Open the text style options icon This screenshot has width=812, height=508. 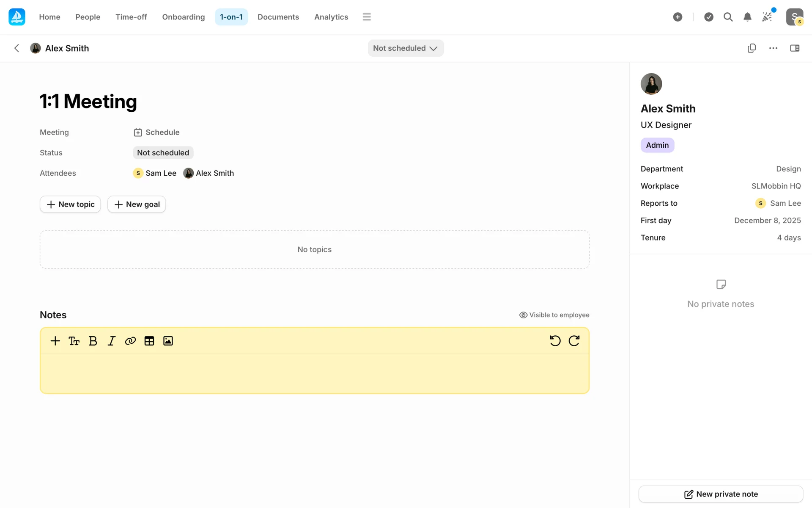(74, 341)
